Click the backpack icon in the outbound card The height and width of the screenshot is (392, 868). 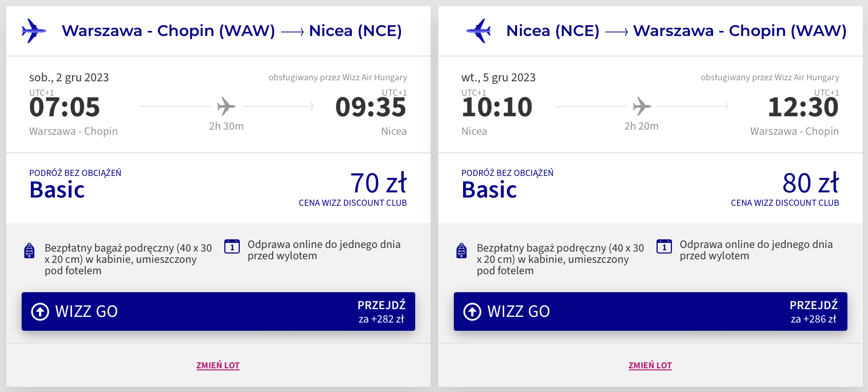click(30, 251)
